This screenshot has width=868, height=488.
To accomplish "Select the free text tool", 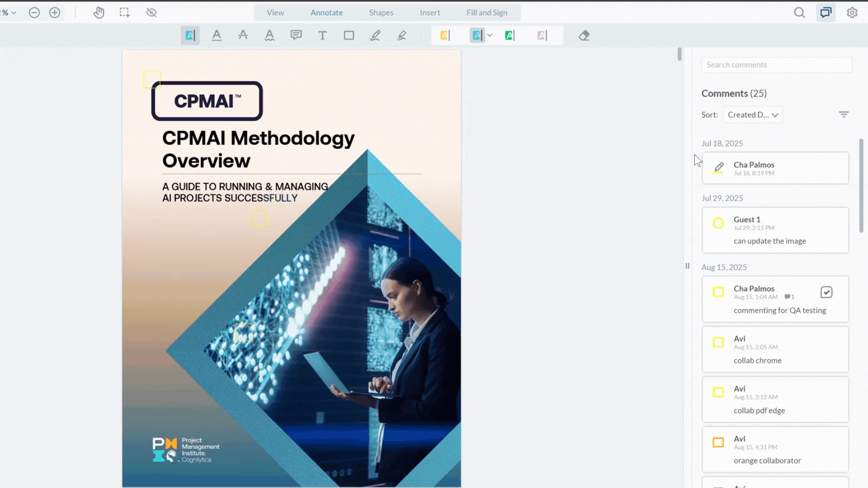I will [322, 35].
